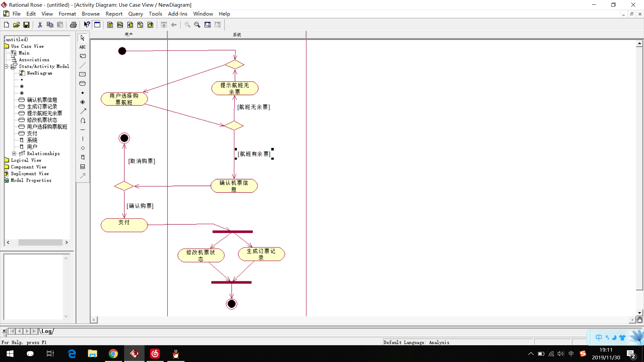The image size is (644, 362).
Task: Click the Note tool in the palette
Action: coord(83,56)
